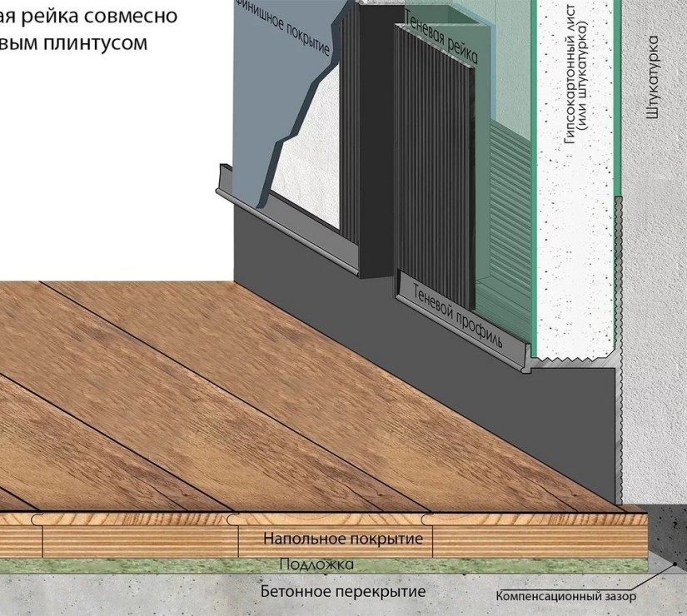Click the 'Подложка' label text
The width and height of the screenshot is (687, 616).
pos(316,565)
